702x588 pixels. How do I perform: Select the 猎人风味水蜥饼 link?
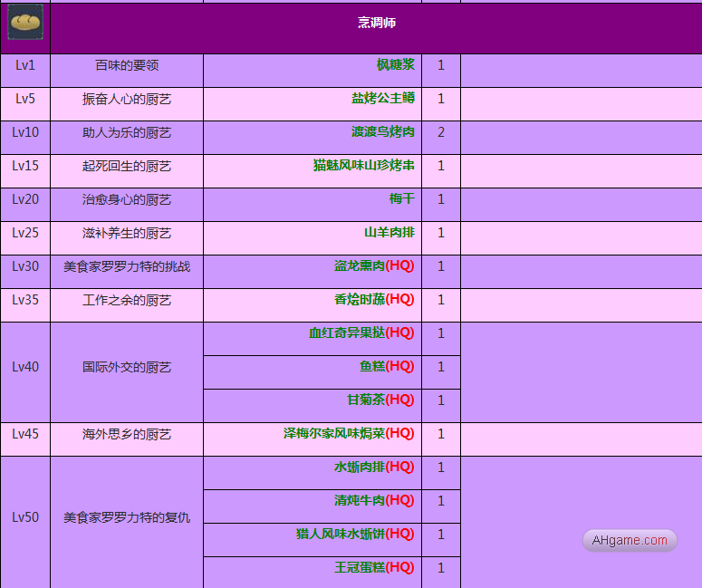[x=354, y=535]
